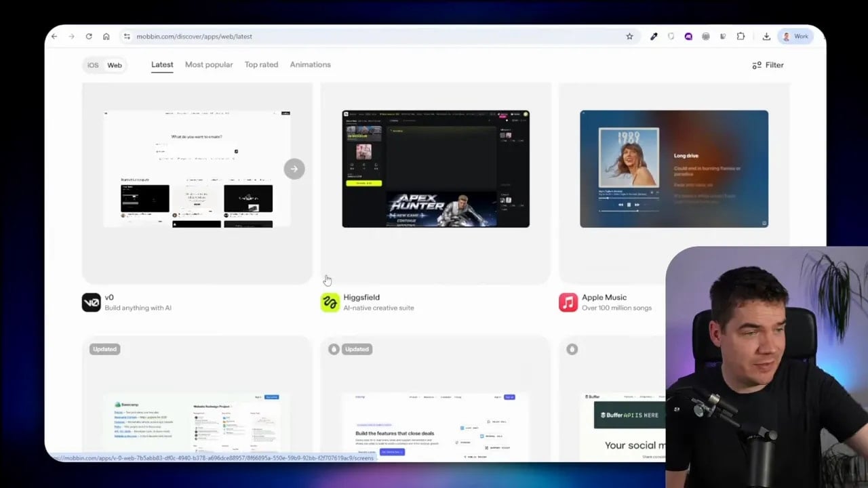Click the Higgsfield yellow app logo
Viewport: 868px width, 488px height.
[330, 302]
